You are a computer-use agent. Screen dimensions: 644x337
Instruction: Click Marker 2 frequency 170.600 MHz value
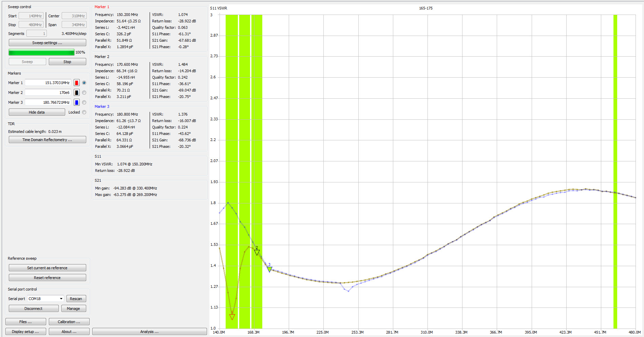coord(127,64)
